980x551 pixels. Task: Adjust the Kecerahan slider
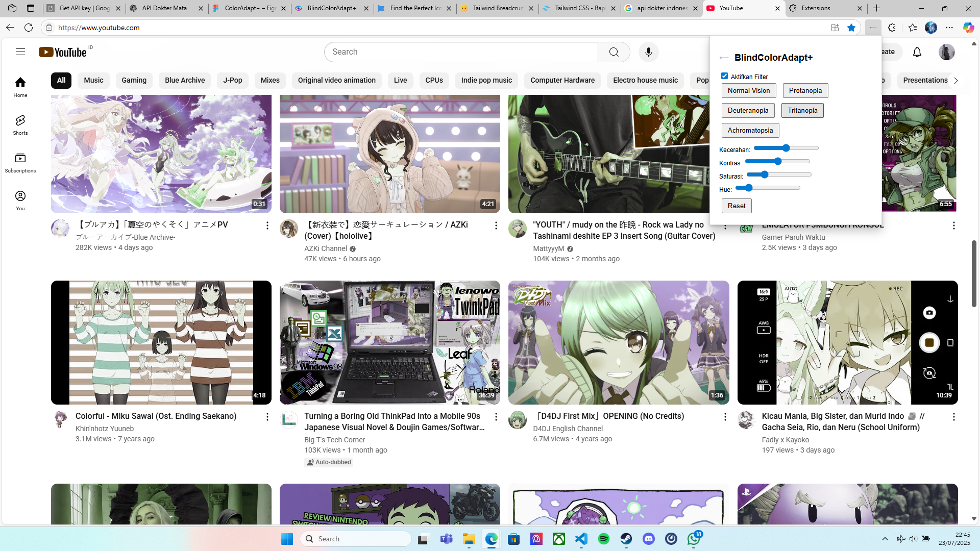tap(786, 148)
